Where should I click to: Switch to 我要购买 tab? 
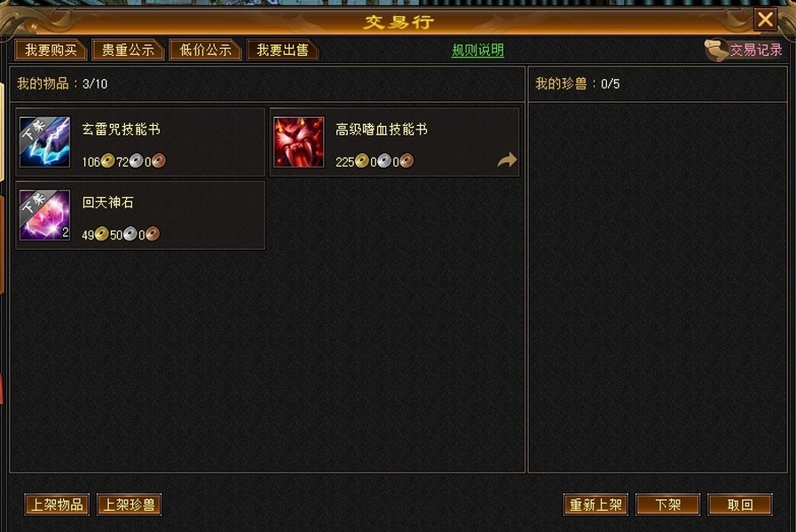[x=51, y=51]
